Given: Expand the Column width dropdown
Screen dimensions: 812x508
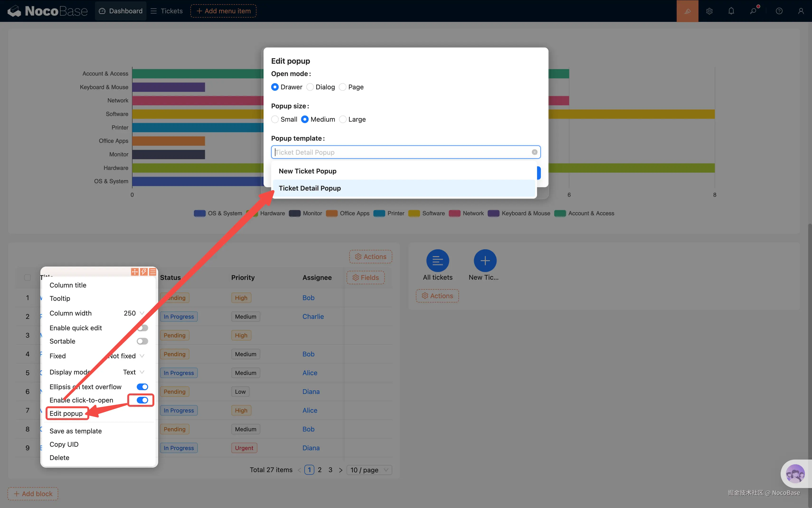Looking at the screenshot, I should point(134,313).
